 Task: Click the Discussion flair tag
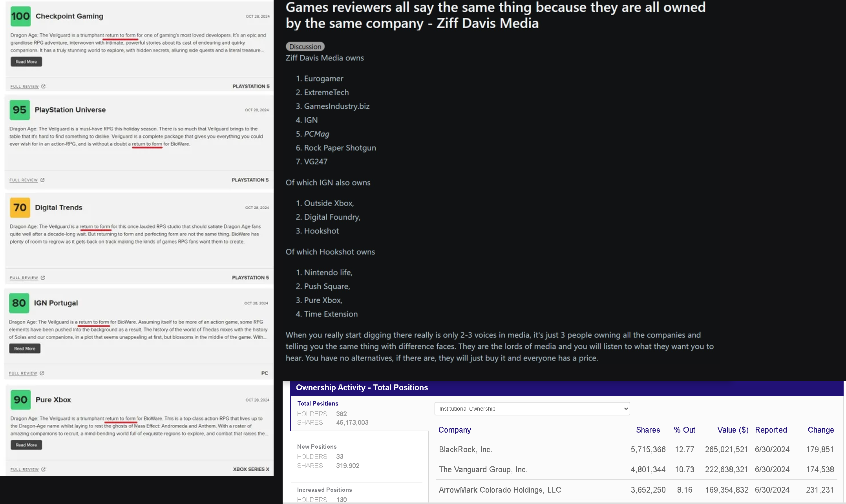[x=305, y=47]
